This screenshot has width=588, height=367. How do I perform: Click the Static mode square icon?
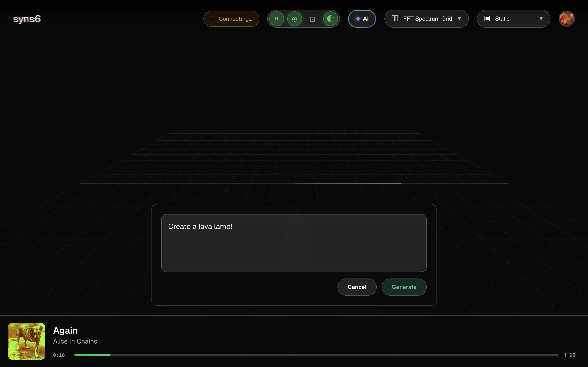tap(487, 18)
